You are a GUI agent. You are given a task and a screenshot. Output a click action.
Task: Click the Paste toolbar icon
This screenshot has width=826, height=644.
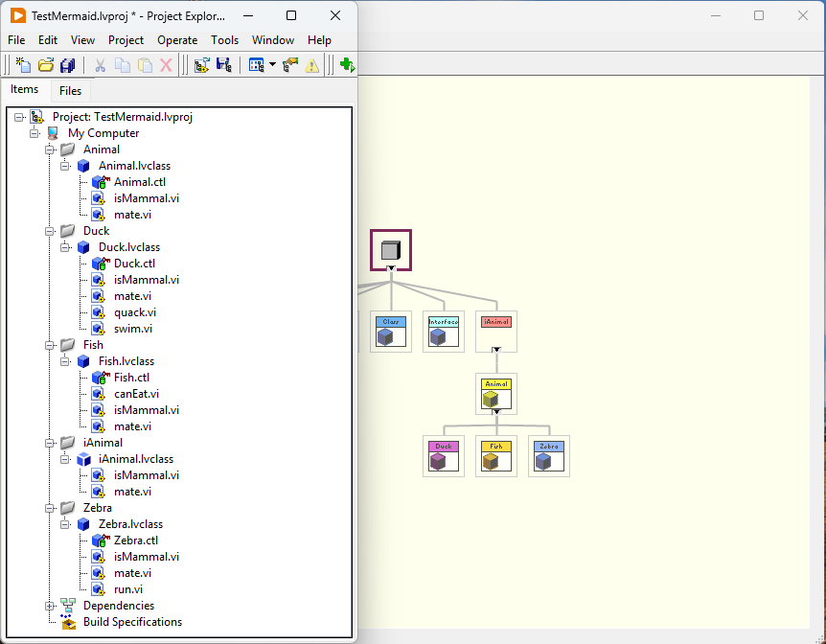click(145, 65)
